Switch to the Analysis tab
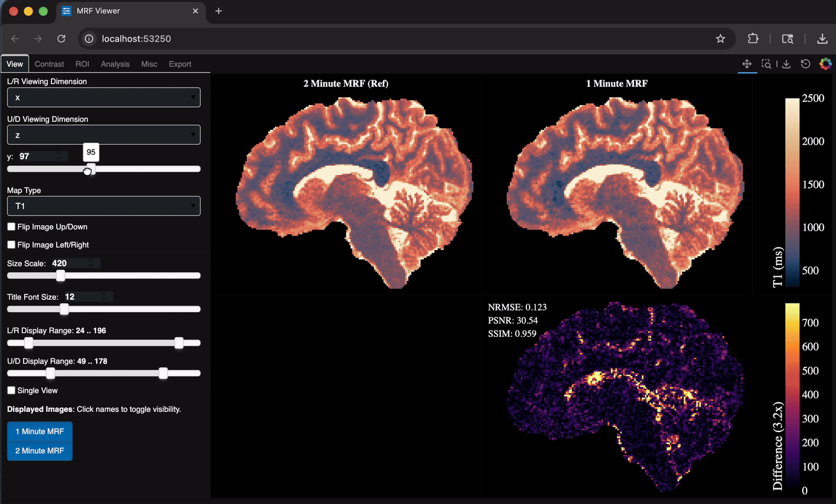Screen dimensions: 836x504 115,63
